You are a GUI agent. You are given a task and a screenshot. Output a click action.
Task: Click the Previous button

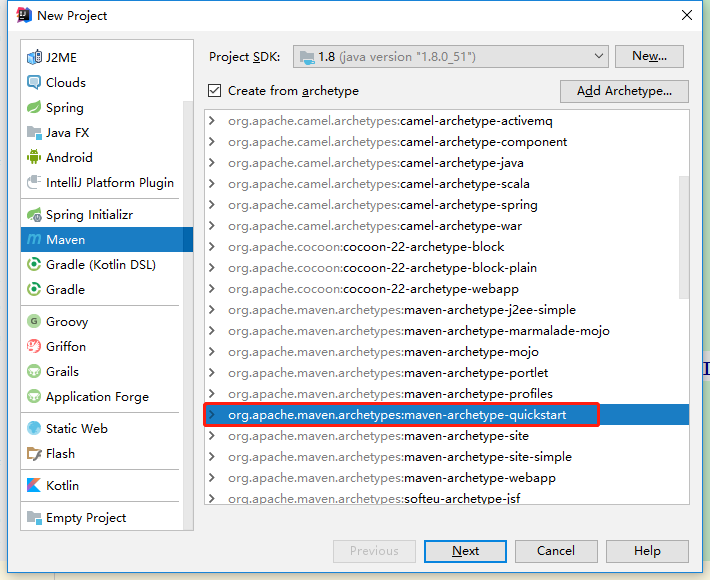pyautogui.click(x=374, y=551)
